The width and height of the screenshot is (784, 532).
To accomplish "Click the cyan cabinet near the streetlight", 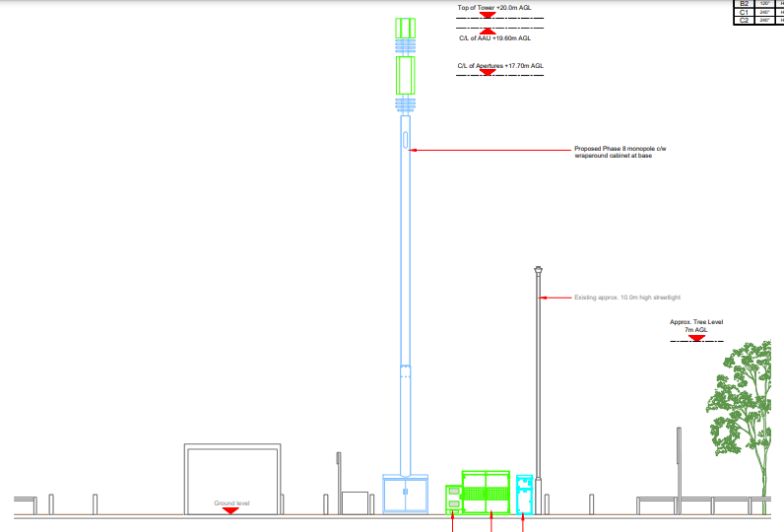I will pyautogui.click(x=525, y=495).
